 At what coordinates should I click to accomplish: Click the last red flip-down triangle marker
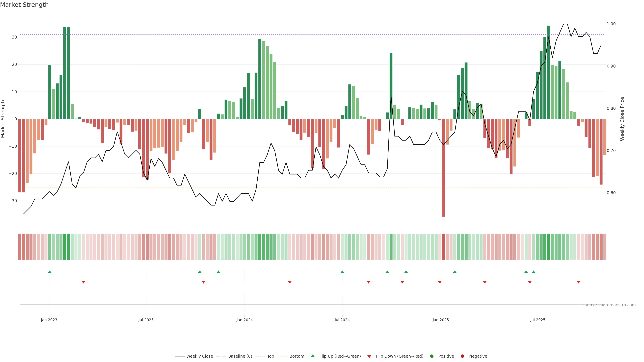(578, 282)
